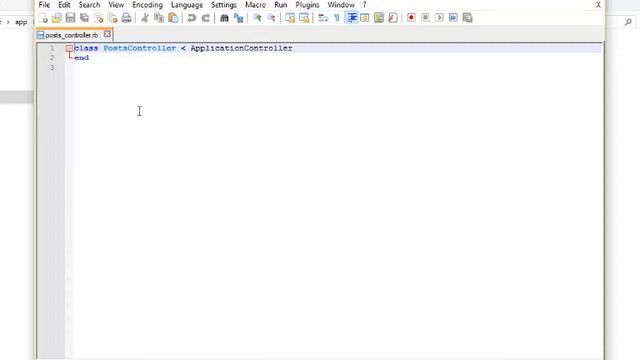Select the posts_controller.rb tab
This screenshot has width=640, height=360.
point(71,35)
